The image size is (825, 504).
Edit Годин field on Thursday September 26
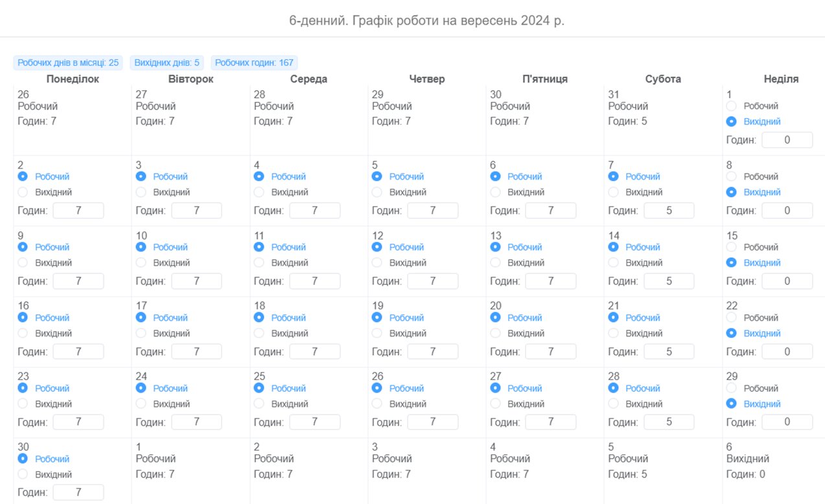coord(433,422)
